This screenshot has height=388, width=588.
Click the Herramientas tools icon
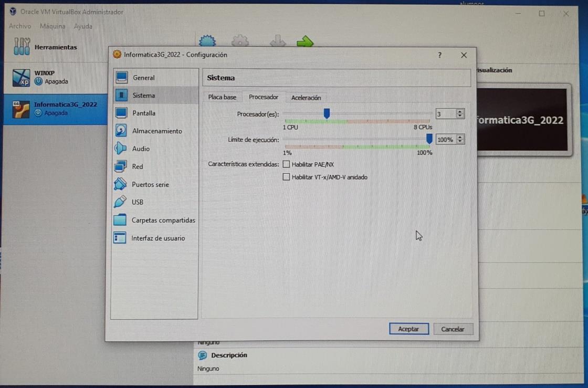point(22,47)
